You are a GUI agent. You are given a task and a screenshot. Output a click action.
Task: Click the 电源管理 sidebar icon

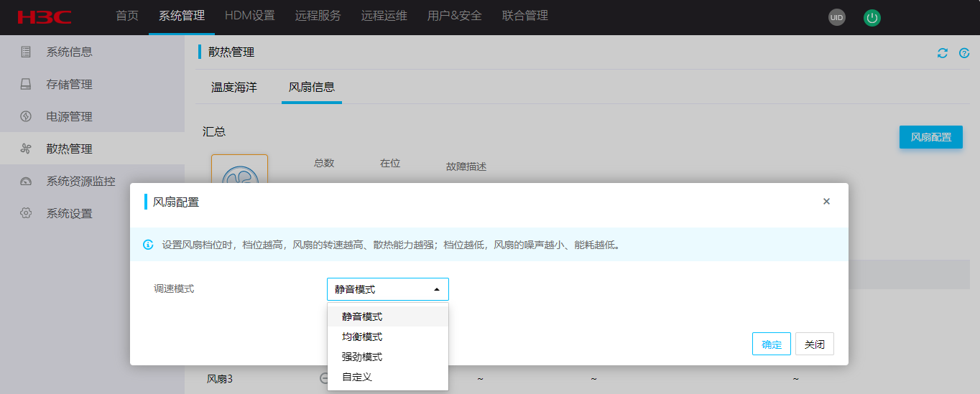tap(26, 116)
